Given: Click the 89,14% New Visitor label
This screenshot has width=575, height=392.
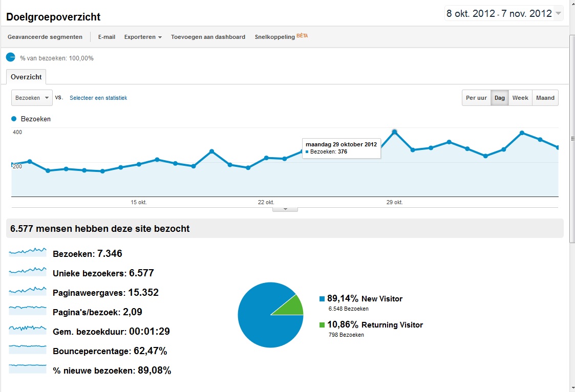Looking at the screenshot, I should [365, 298].
